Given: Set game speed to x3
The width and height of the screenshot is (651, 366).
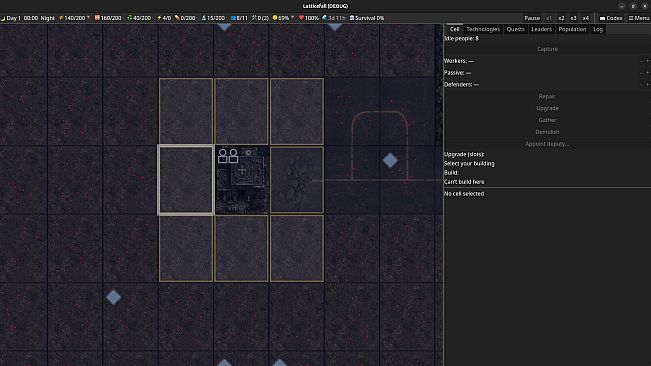Looking at the screenshot, I should pos(573,18).
